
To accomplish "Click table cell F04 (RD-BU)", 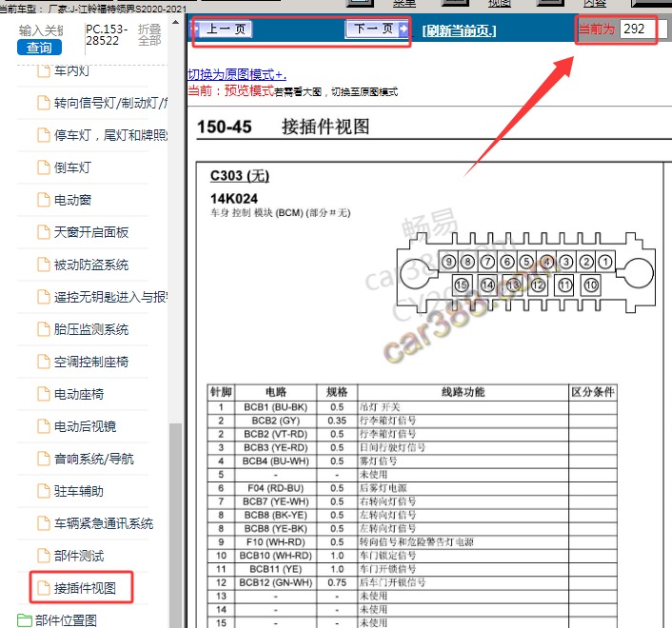I will 276,488.
